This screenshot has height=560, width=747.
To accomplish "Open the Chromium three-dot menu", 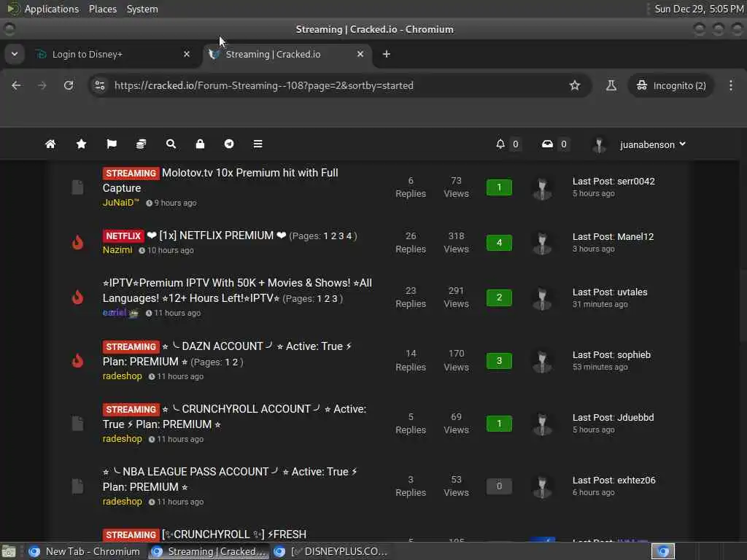I will pos(731,86).
